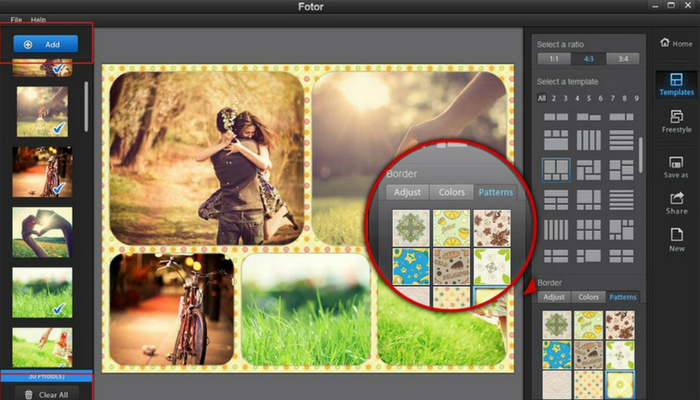
Task: Filter templates to 5 photos
Action: click(589, 98)
